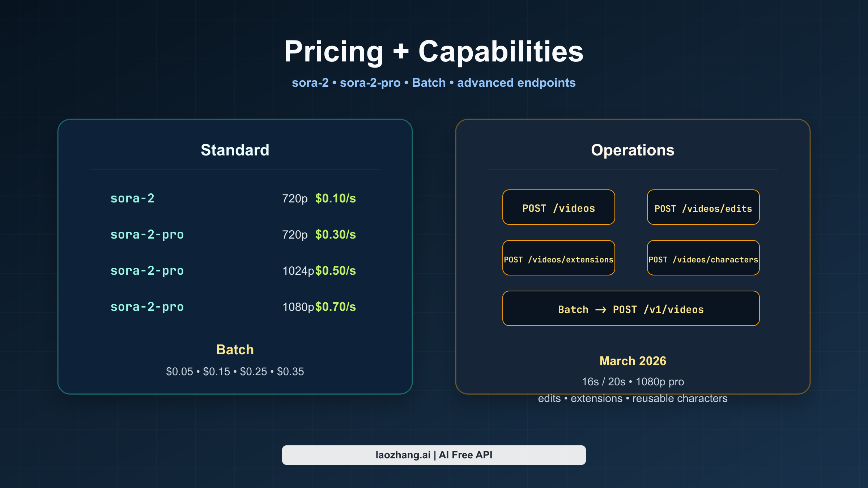
Task: Click the laozhang.ai AI Free API banner
Action: pyautogui.click(x=434, y=455)
